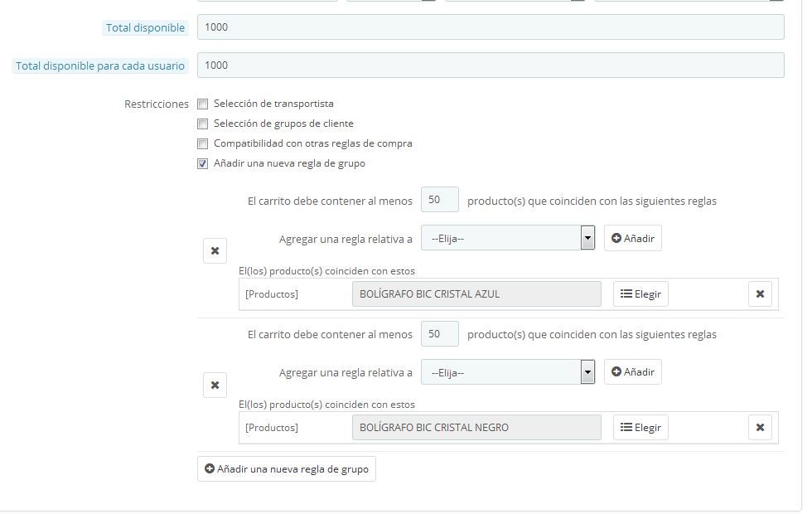Edit the first rule's minimum quantity field

pyautogui.click(x=439, y=201)
